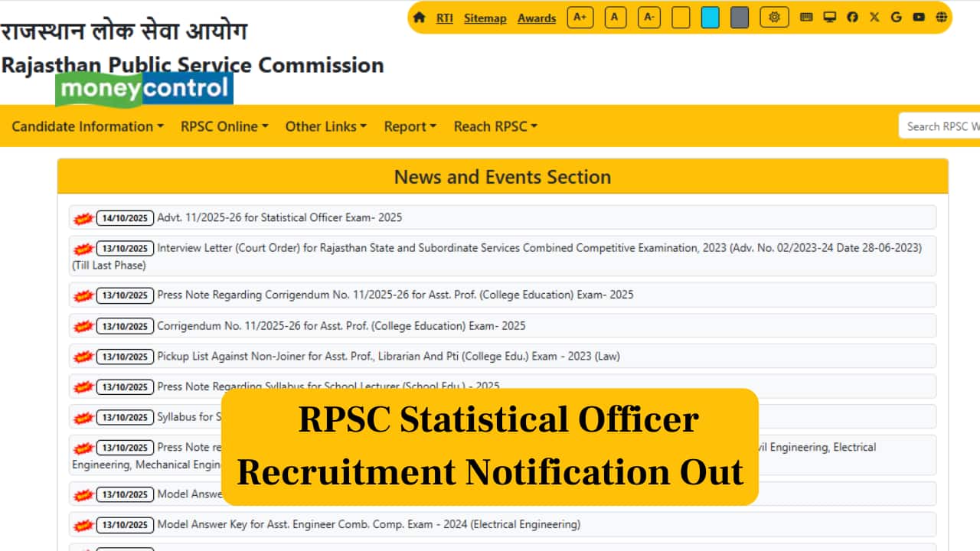This screenshot has width=980, height=551.
Task: Expand the Report dropdown menu
Action: (410, 126)
